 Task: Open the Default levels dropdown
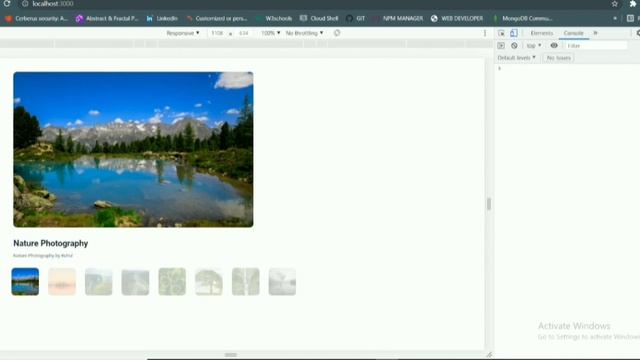[516, 58]
